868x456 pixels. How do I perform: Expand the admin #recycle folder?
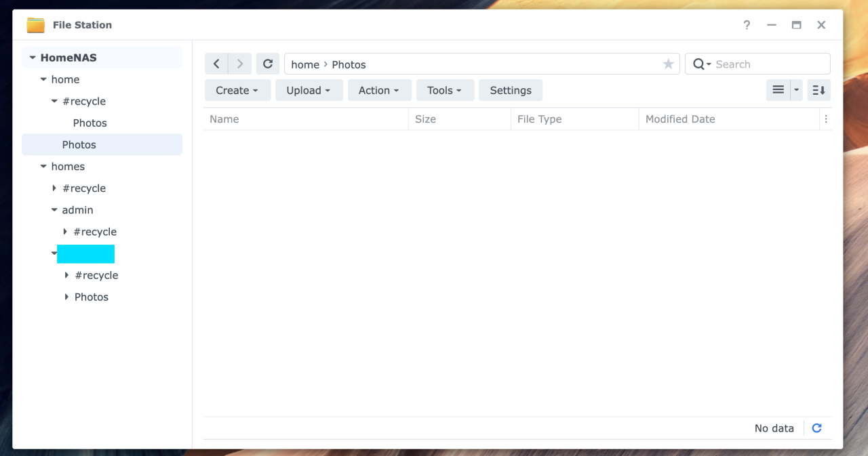pyautogui.click(x=64, y=231)
